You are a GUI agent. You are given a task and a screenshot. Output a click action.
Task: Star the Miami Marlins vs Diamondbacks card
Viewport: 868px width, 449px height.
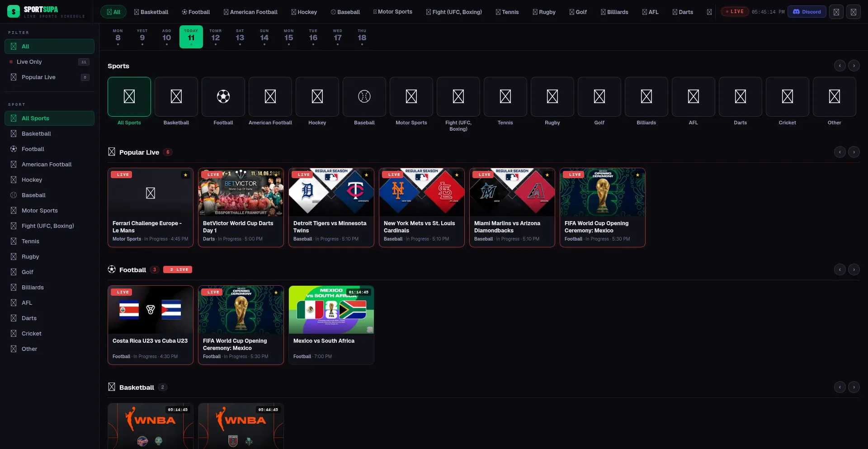pyautogui.click(x=547, y=175)
